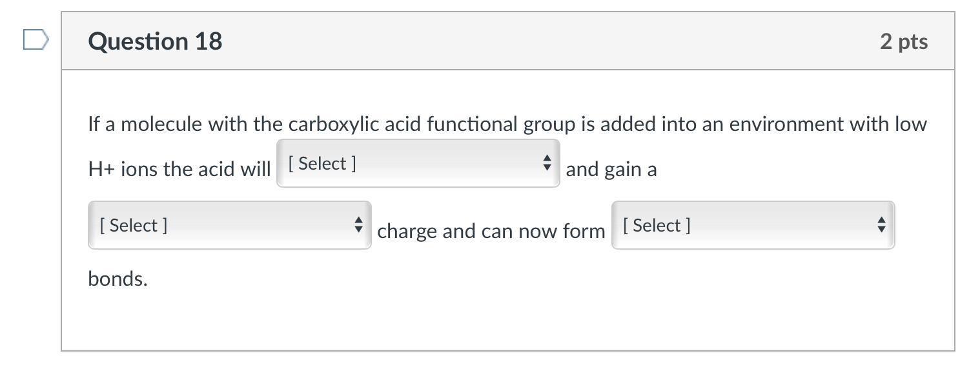Click the text 'H+ ions the acid will'
The height and width of the screenshot is (369, 980).
(179, 169)
